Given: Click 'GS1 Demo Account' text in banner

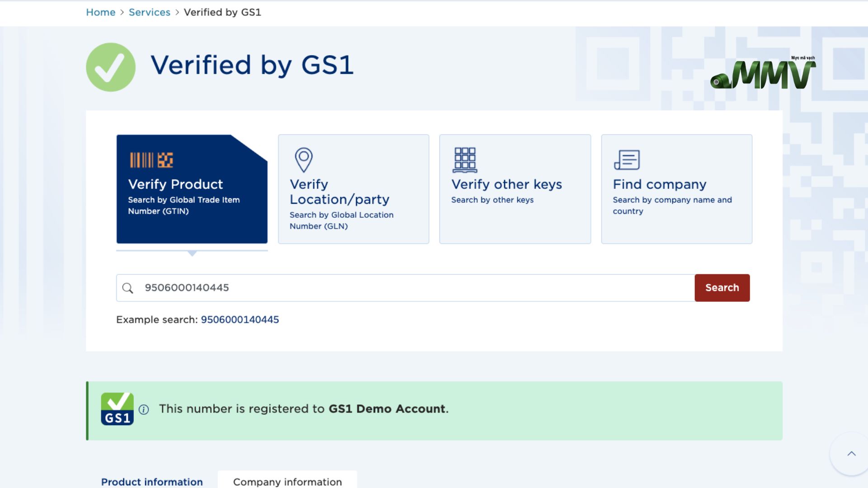Looking at the screenshot, I should pyautogui.click(x=387, y=409).
